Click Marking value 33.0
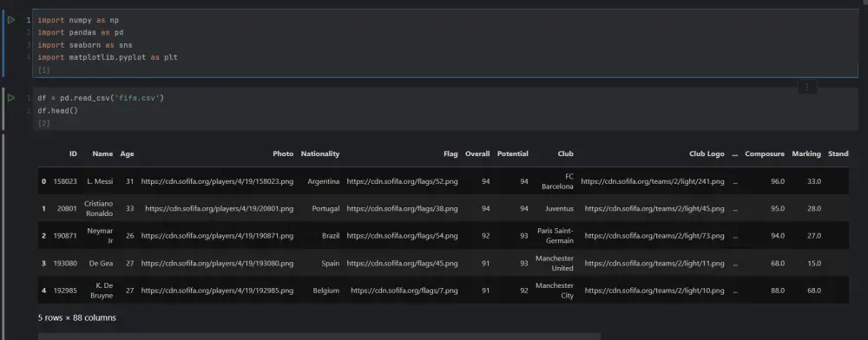The height and width of the screenshot is (340, 868). point(814,181)
